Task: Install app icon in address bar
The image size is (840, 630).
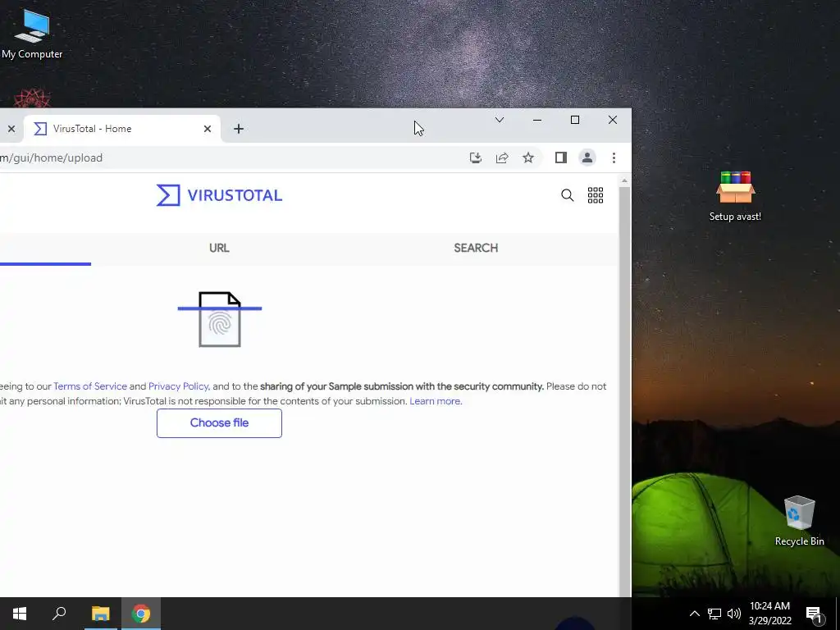Action: click(x=475, y=157)
